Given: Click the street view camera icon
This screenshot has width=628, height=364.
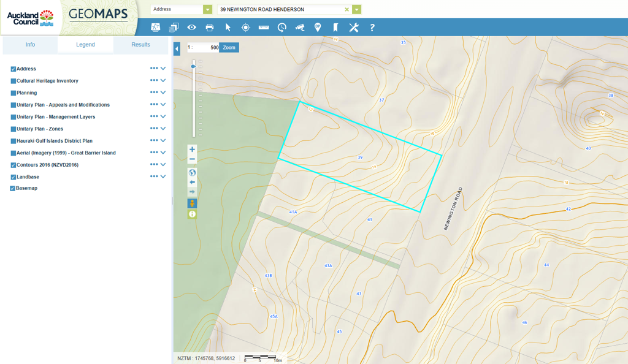Looking at the screenshot, I should [x=300, y=28].
